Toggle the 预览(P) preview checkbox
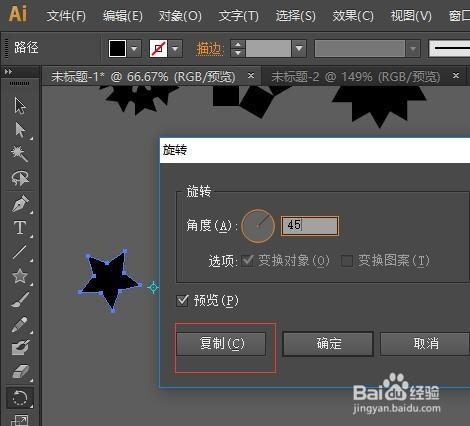This screenshot has height=426, width=470. pyautogui.click(x=182, y=301)
